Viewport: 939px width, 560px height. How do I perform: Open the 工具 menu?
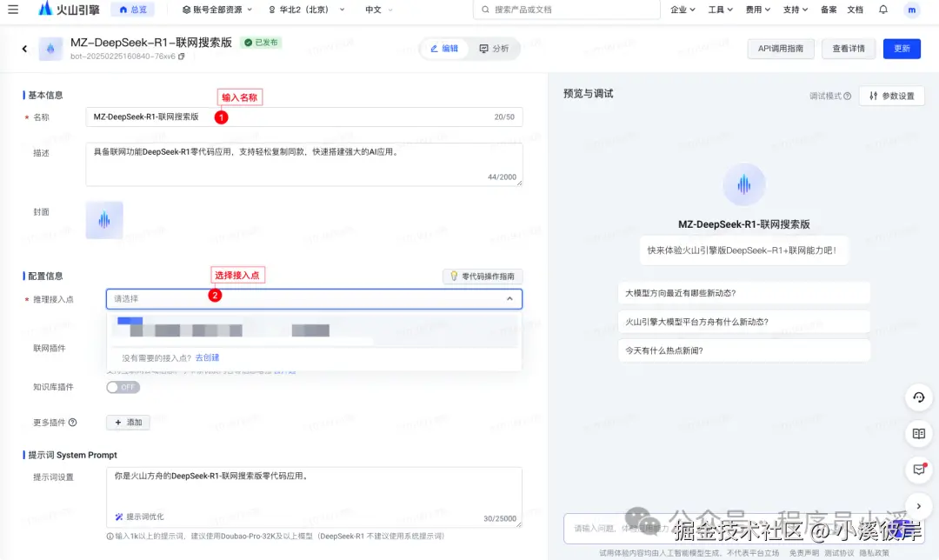click(718, 10)
